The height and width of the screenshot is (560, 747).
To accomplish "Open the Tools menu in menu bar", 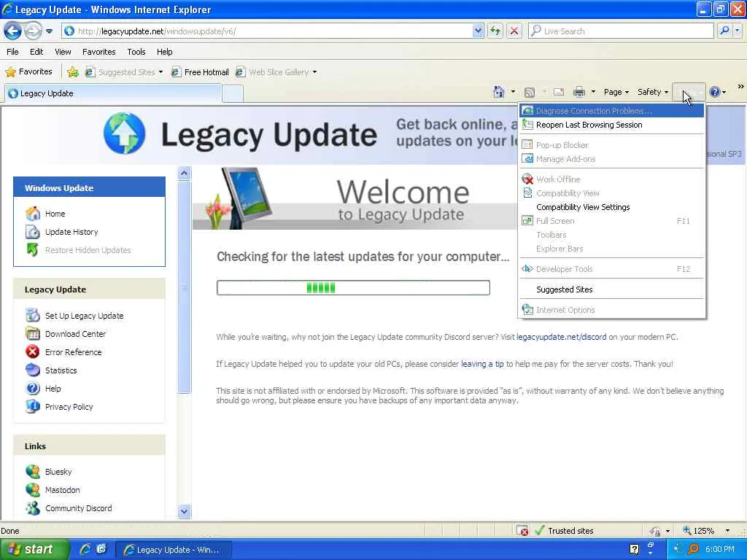I will click(136, 52).
